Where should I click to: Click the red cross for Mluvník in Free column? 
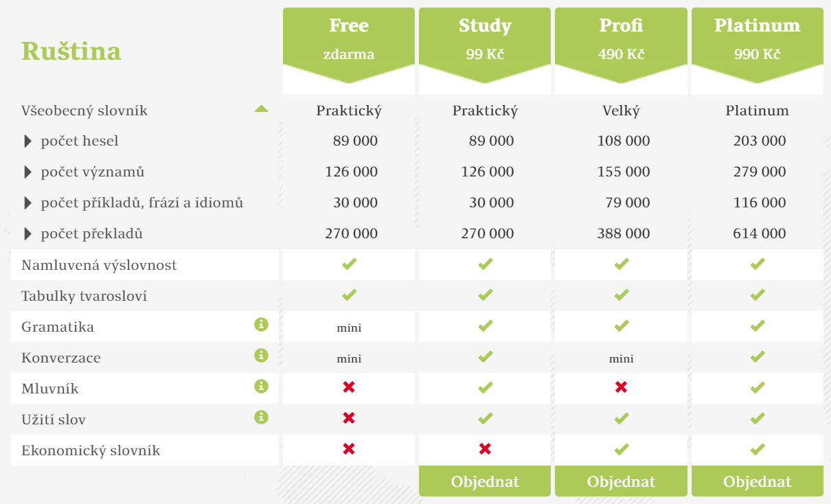click(349, 387)
